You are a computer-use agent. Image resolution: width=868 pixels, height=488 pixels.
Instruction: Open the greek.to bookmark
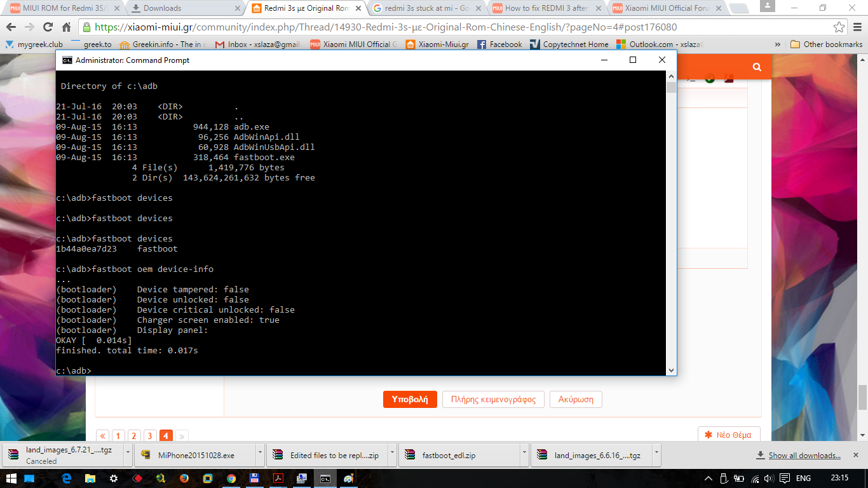[91, 44]
